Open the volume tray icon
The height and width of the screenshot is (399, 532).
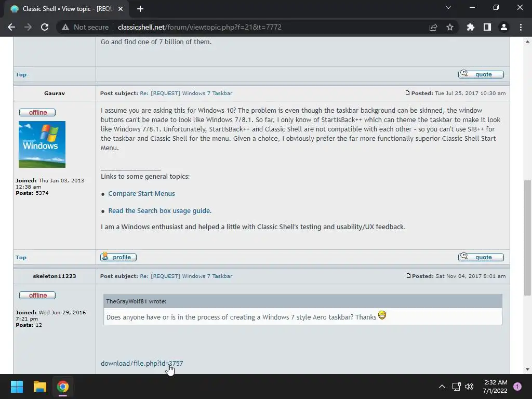469,387
